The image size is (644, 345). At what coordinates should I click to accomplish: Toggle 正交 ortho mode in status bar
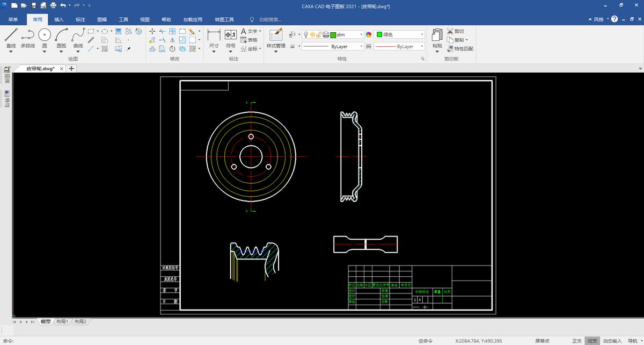pyautogui.click(x=576, y=341)
